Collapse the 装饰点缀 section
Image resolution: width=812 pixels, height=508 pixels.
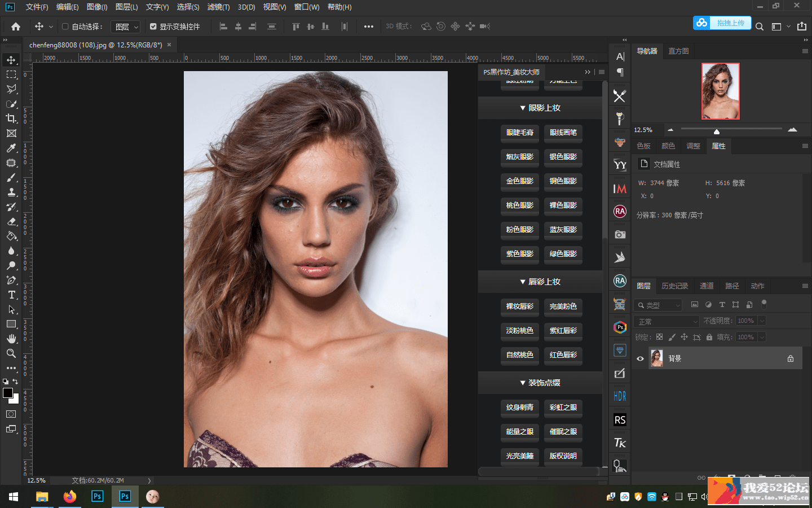[540, 383]
